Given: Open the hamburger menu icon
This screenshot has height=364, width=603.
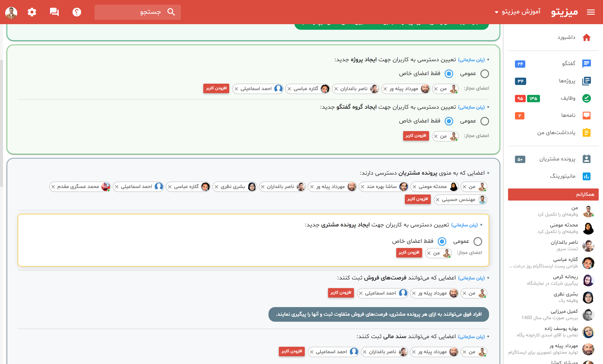Looking at the screenshot, I should 591,12.
